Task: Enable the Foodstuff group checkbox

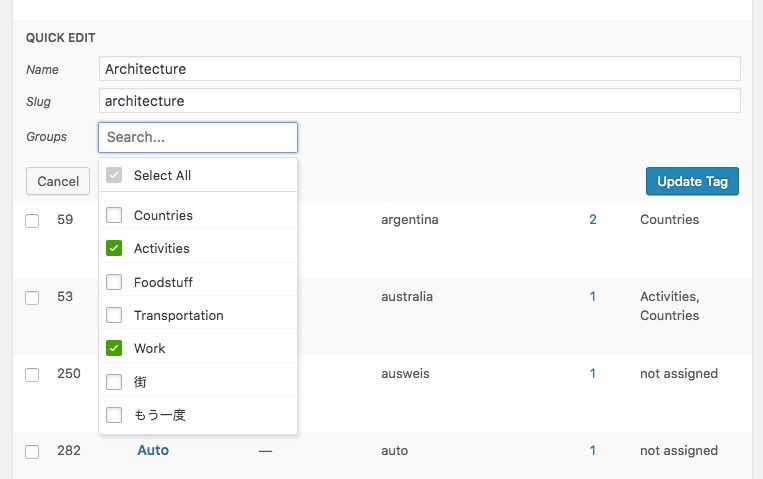Action: click(x=114, y=282)
